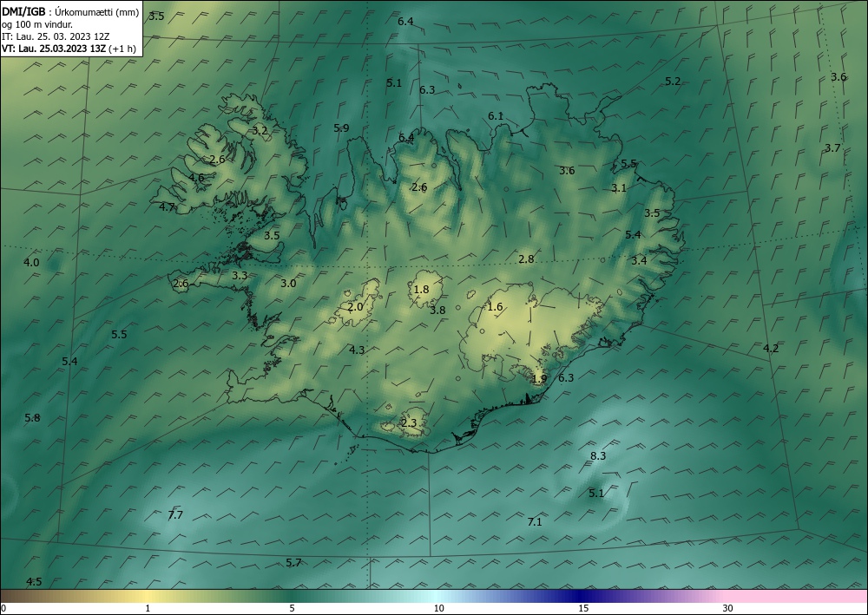Pick the 1.9 value near the southeast coast
The height and width of the screenshot is (615, 868).
point(539,379)
